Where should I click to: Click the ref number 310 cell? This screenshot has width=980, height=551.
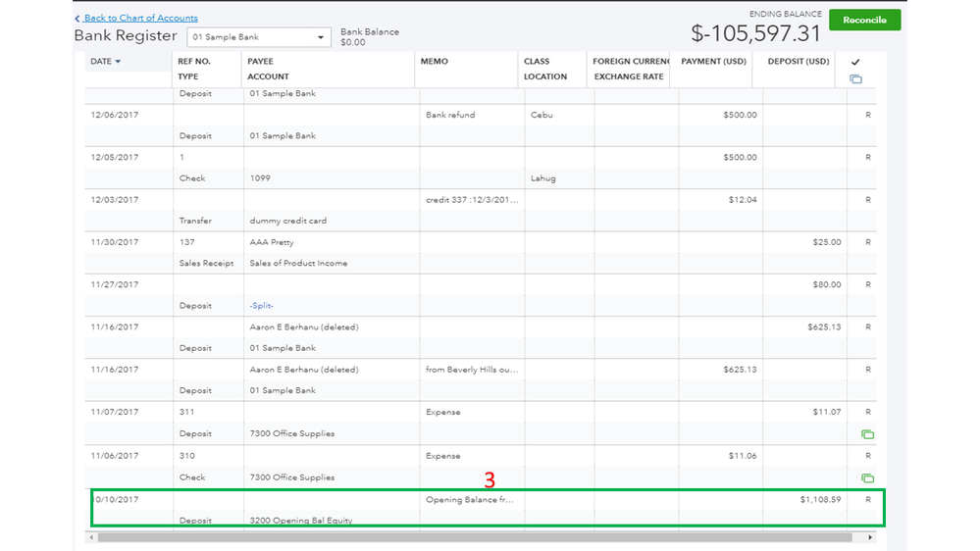coord(186,456)
